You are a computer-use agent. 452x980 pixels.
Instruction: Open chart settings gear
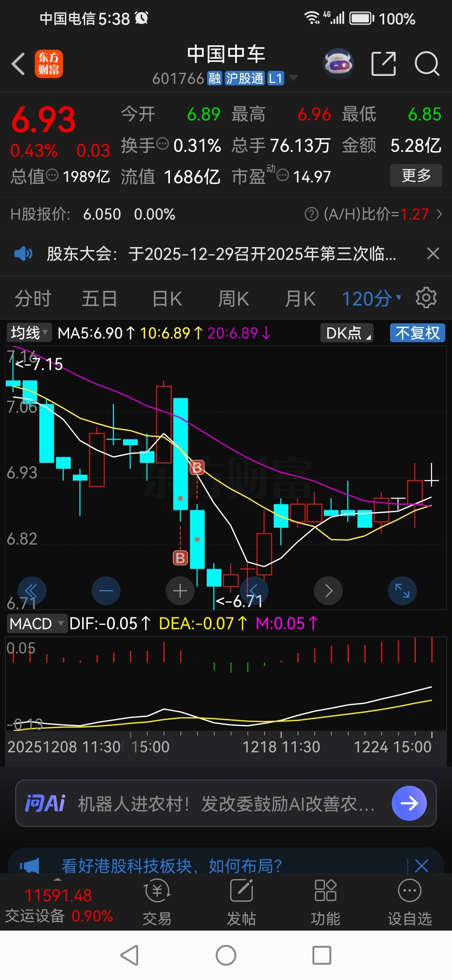(426, 298)
